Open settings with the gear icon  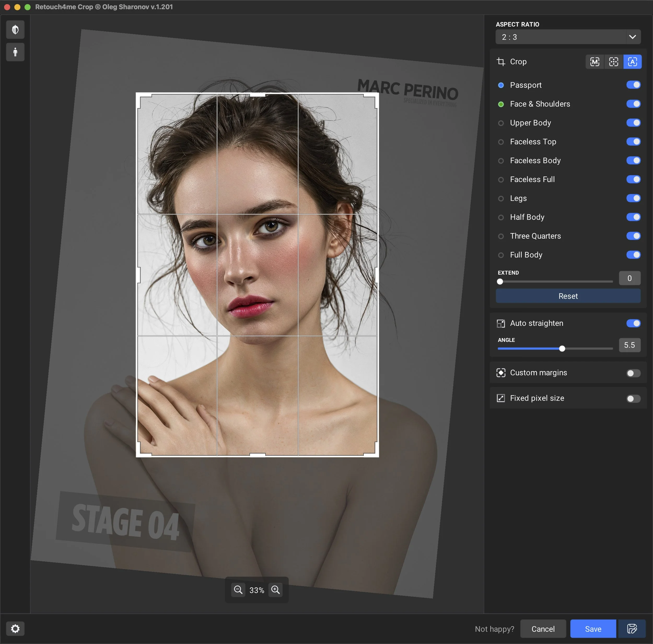[15, 628]
